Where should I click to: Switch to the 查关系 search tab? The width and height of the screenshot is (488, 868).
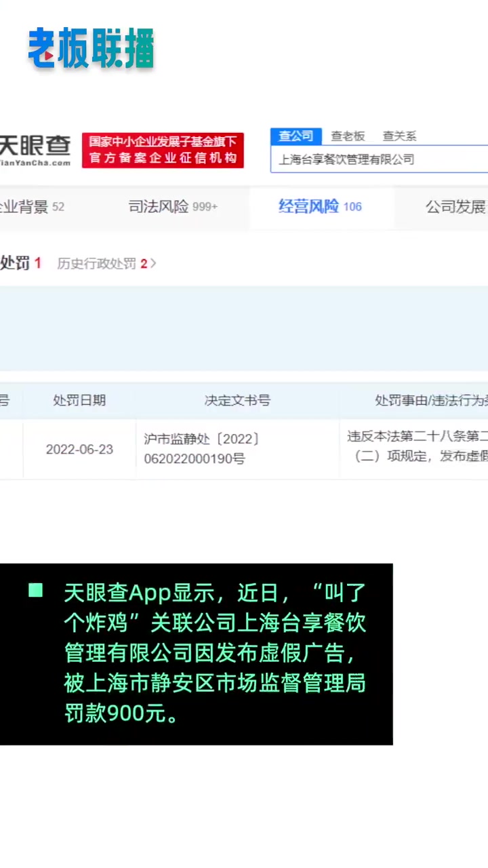tap(399, 136)
